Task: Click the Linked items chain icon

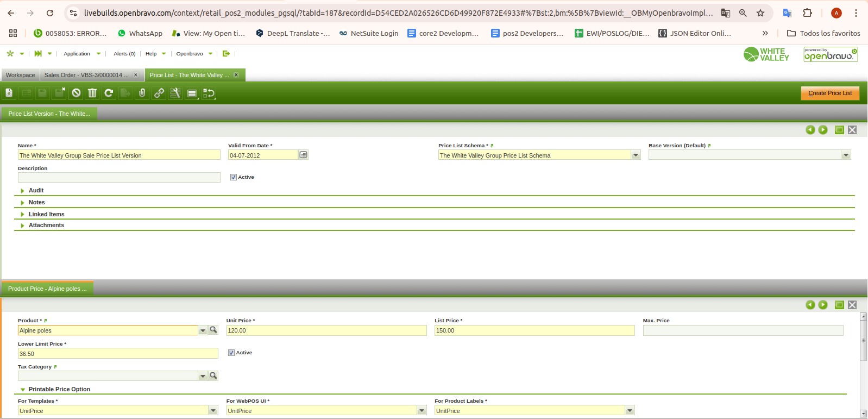Action: [159, 93]
